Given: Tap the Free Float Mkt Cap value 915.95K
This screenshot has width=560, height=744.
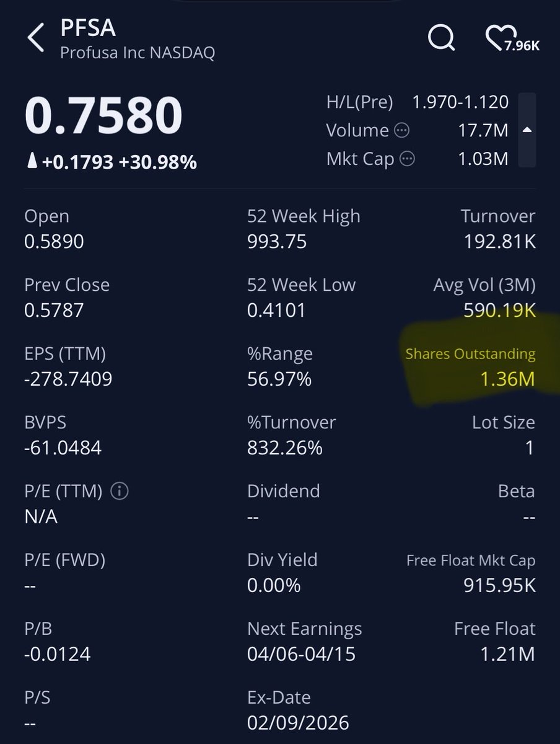Looking at the screenshot, I should point(500,585).
